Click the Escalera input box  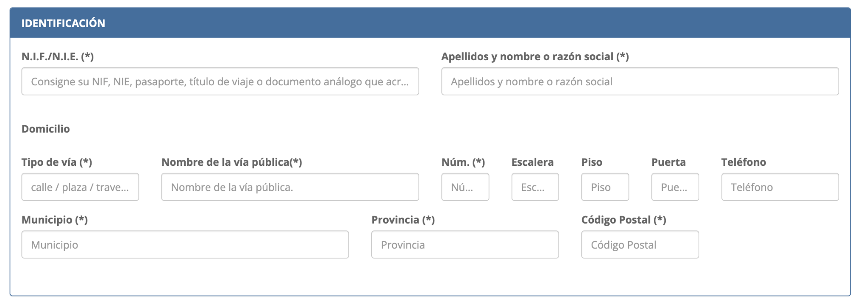point(535,187)
